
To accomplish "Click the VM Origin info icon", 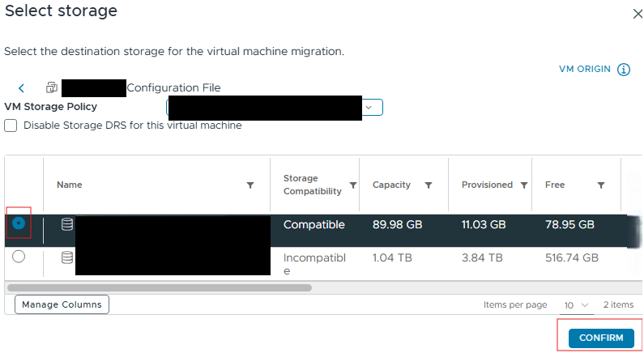I will pyautogui.click(x=624, y=70).
